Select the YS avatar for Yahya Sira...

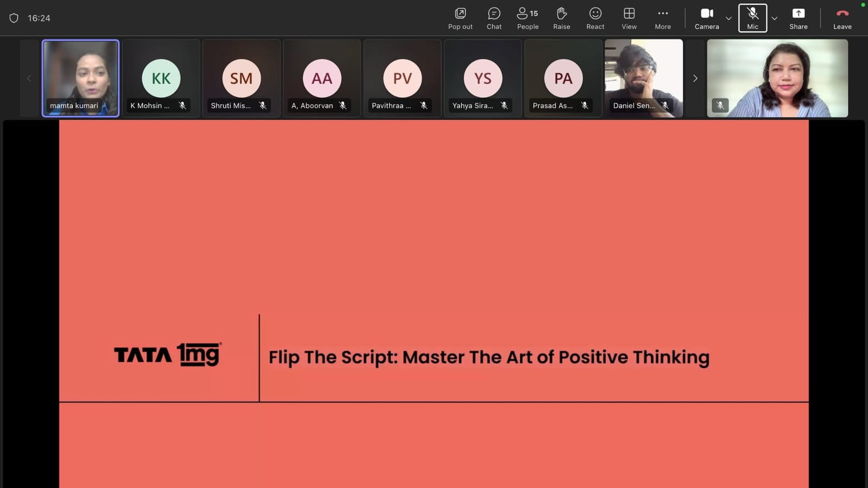tap(483, 78)
